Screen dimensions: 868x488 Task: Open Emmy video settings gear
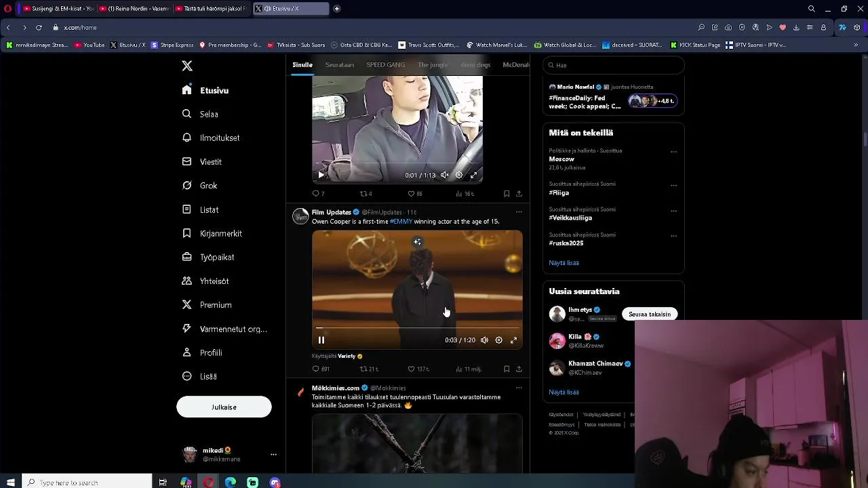pyautogui.click(x=499, y=340)
